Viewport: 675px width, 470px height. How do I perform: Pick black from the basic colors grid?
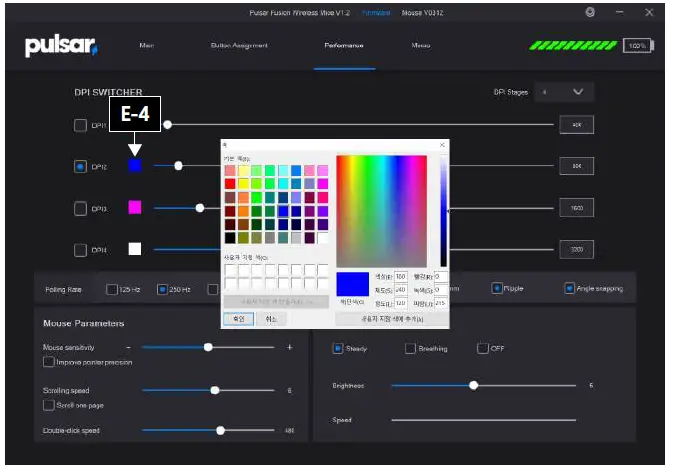click(x=230, y=238)
